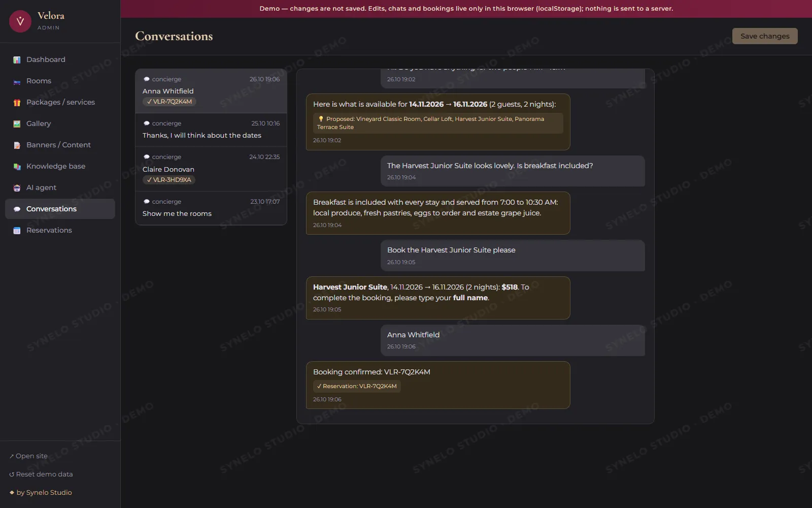The width and height of the screenshot is (812, 508).
Task: Click chat bubble icon in Anna Whitfield conversation
Action: (x=146, y=79)
